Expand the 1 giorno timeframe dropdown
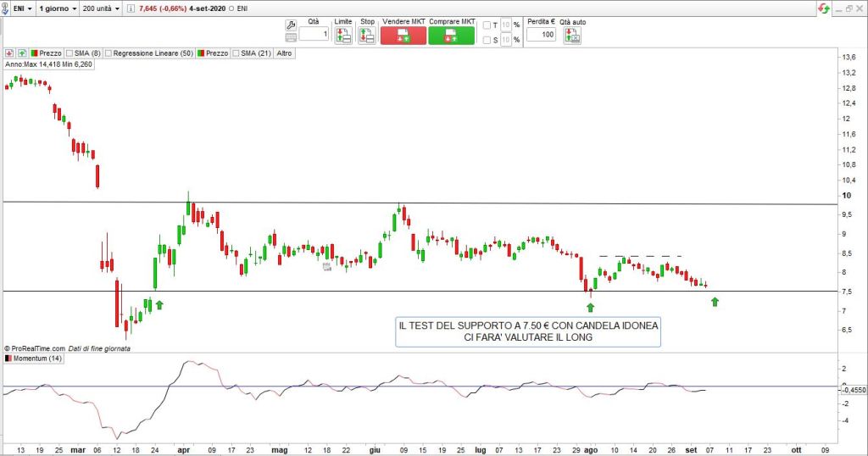The image size is (868, 456). [x=58, y=8]
